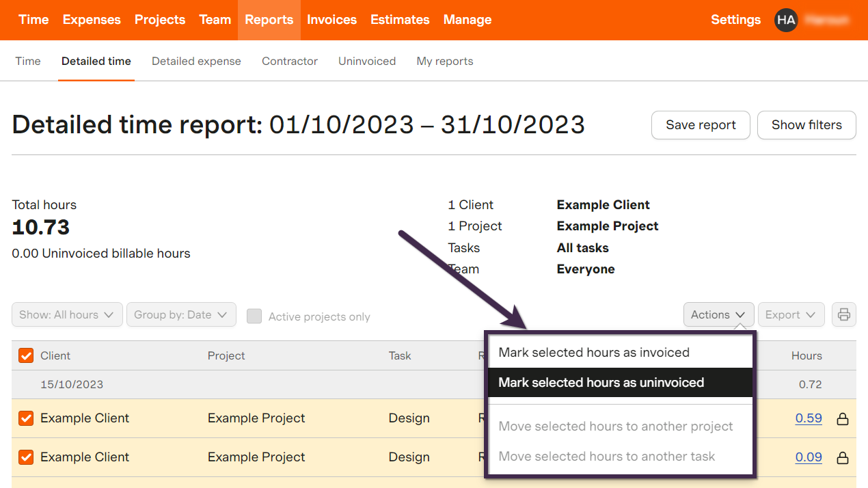
Task: Enable the Active projects only checkbox
Action: coord(254,316)
